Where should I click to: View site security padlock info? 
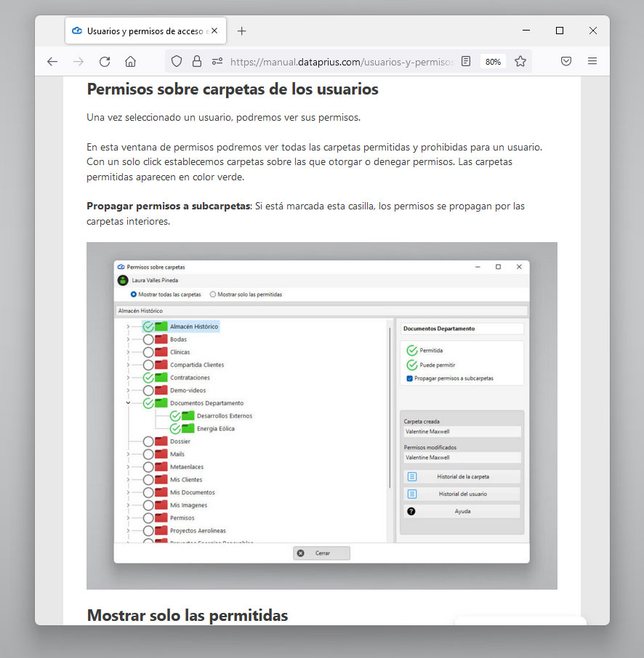(197, 62)
